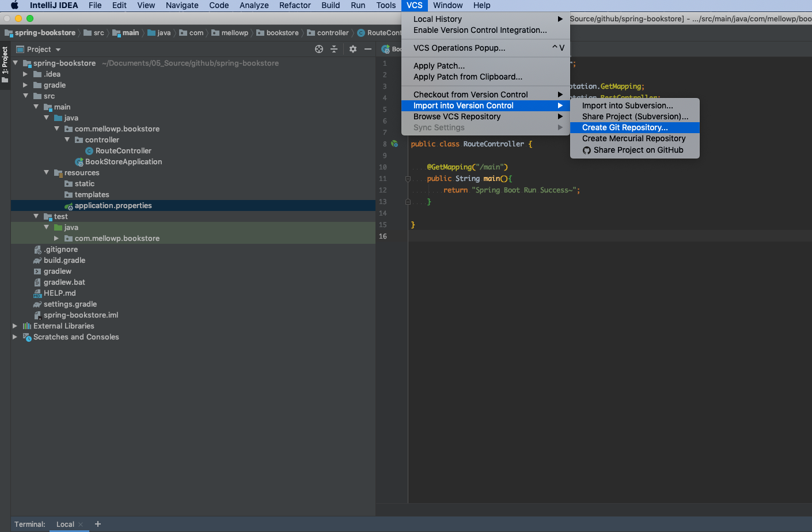Select Create Mercurial Repository
Image resolution: width=812 pixels, height=532 pixels.
tap(635, 138)
